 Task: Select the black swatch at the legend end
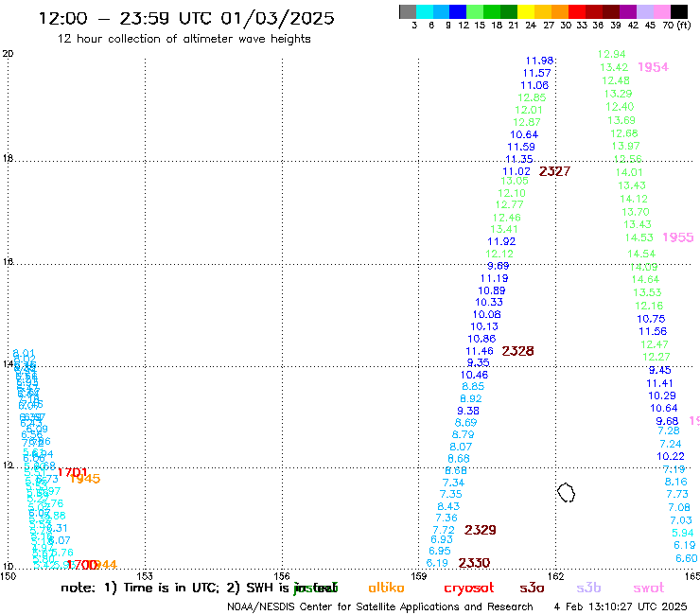[x=679, y=11]
